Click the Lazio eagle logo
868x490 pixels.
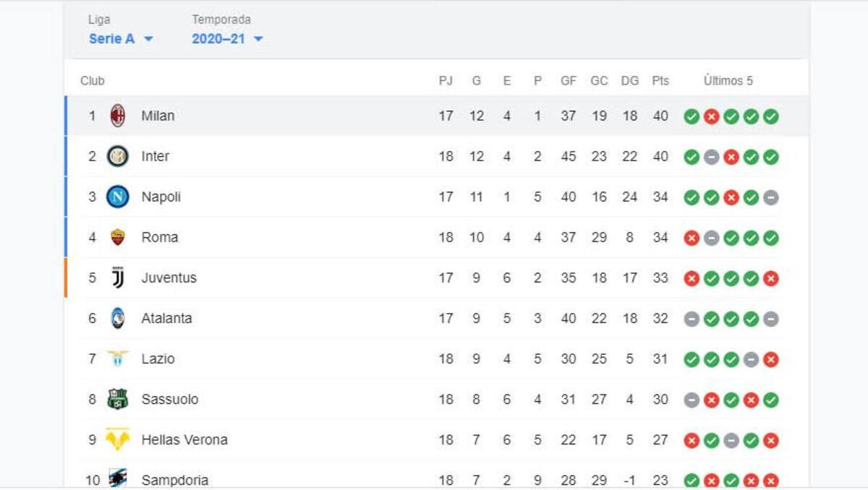pyautogui.click(x=118, y=358)
